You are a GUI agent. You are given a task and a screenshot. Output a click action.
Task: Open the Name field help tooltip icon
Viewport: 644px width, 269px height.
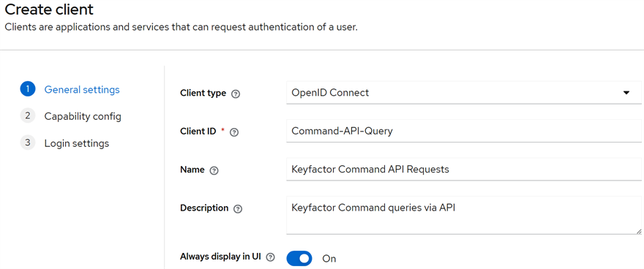pos(214,171)
